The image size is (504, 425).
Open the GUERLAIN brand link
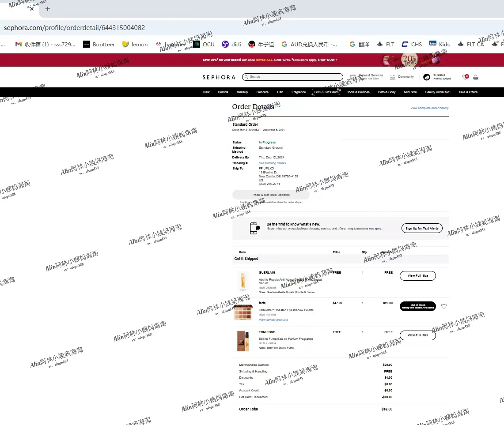[267, 272]
